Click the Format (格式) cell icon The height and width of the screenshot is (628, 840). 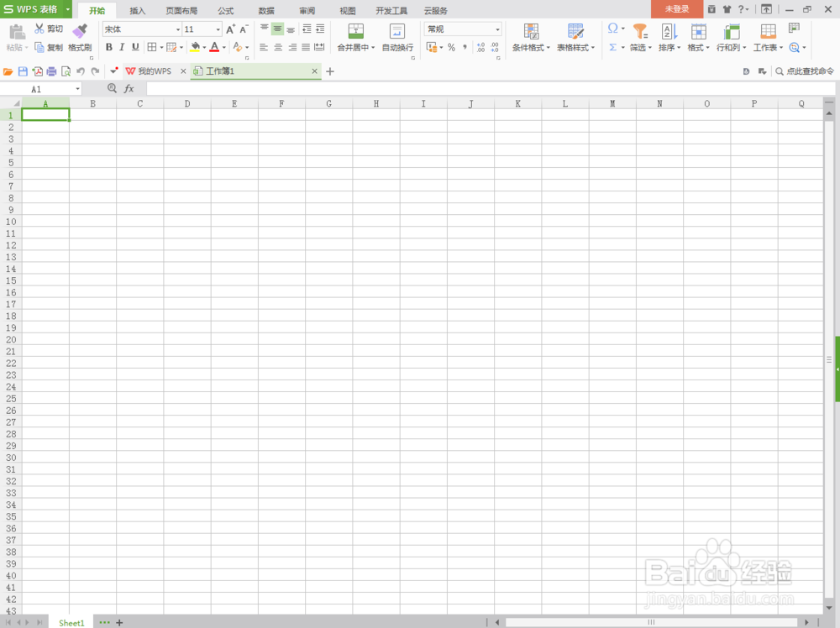click(x=698, y=31)
